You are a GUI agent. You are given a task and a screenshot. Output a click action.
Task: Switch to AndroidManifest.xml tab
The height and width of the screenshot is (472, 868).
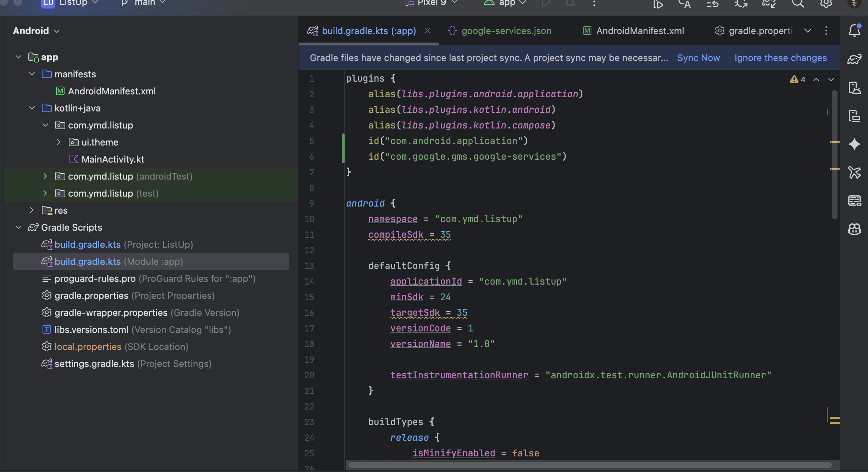(640, 31)
